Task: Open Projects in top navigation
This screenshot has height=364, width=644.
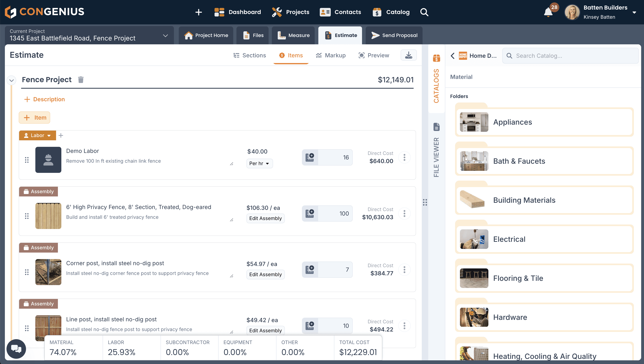Action: click(x=291, y=12)
